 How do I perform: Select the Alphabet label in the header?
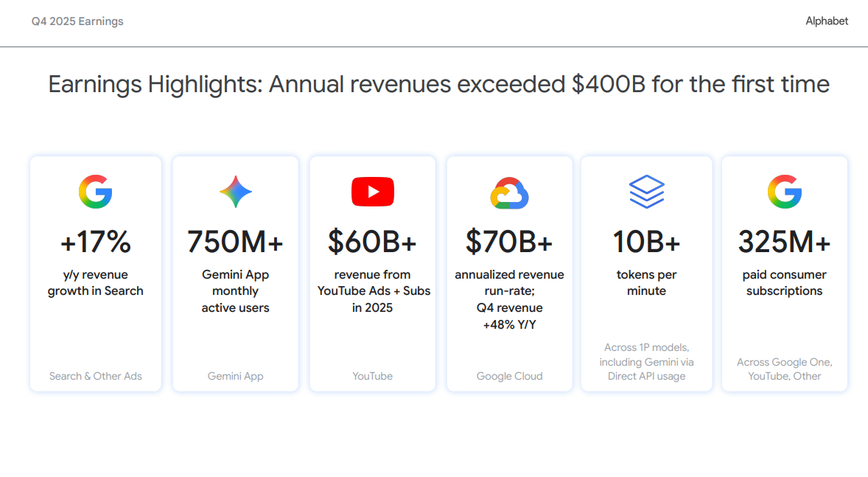pyautogui.click(x=827, y=21)
